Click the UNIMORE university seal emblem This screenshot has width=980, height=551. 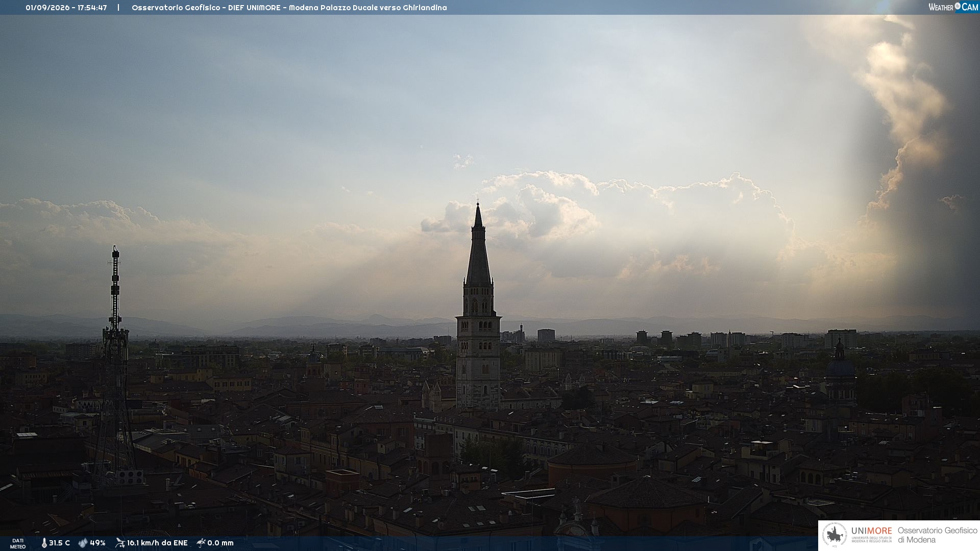[x=834, y=535]
